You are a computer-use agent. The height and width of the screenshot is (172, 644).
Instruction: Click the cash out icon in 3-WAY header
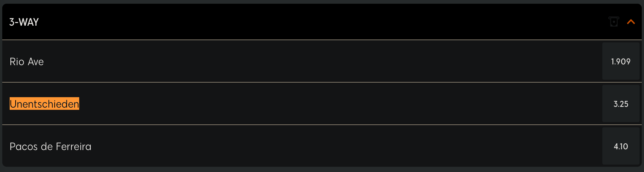614,22
